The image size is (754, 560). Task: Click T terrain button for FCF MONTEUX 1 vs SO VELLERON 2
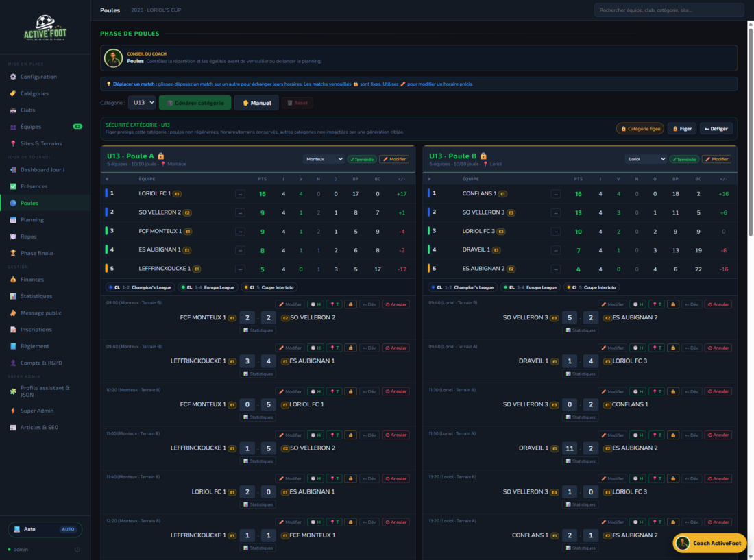point(335,304)
